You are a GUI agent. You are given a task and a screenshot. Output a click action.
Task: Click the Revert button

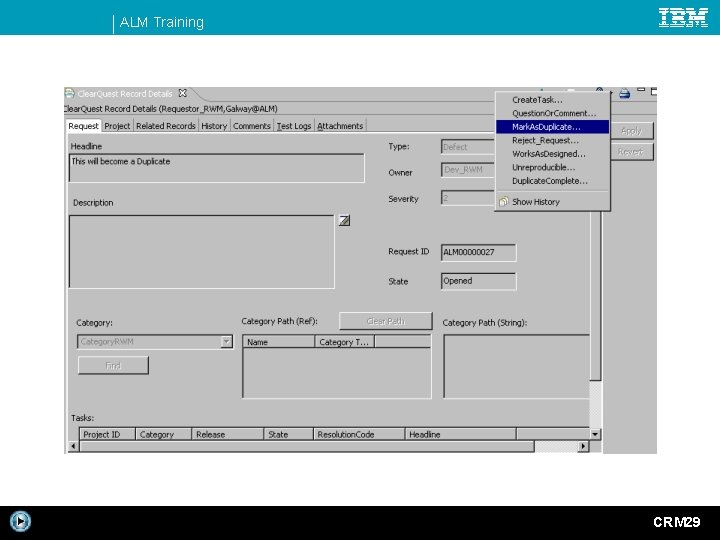631,152
